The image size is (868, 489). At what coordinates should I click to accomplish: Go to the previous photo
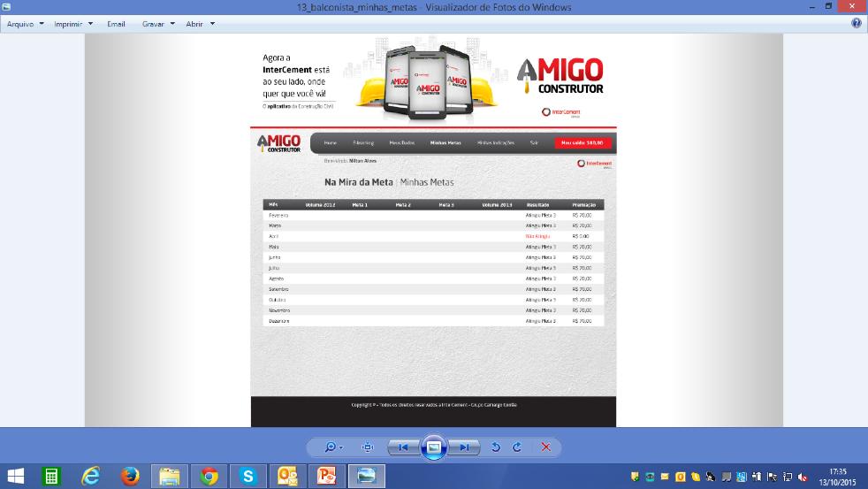pos(403,447)
